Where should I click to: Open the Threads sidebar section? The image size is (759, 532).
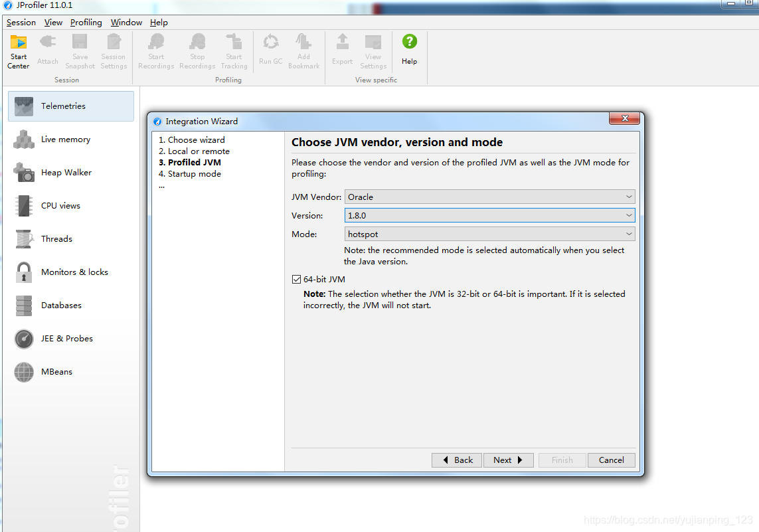coord(71,239)
